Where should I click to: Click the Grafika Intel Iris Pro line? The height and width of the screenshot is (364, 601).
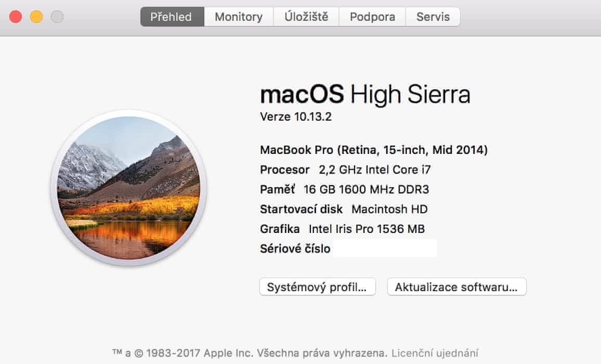[342, 229]
